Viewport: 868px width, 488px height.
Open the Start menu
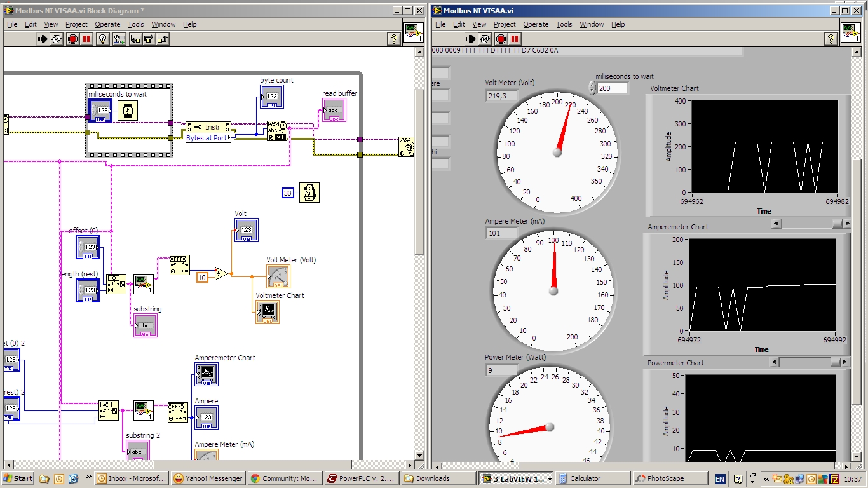(x=17, y=478)
